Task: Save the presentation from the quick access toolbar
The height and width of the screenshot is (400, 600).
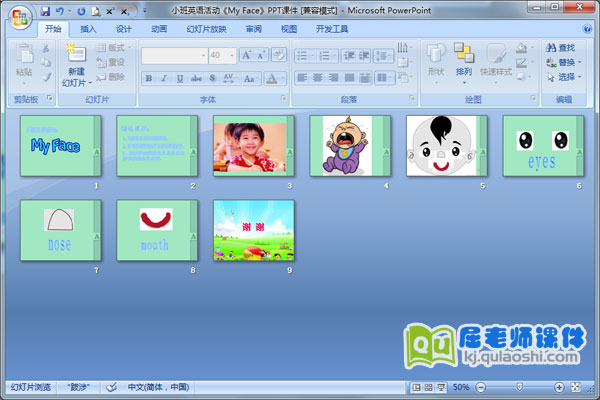Action: tap(45, 10)
